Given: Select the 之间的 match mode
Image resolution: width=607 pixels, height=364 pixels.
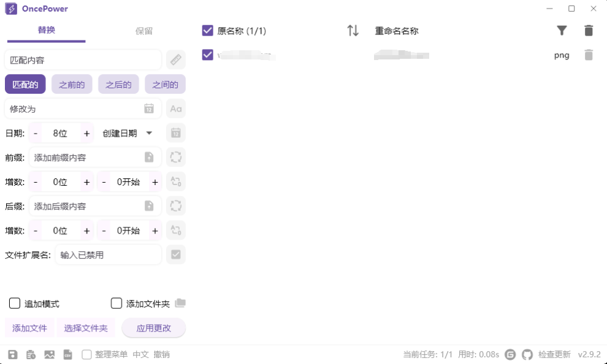Looking at the screenshot, I should click(165, 84).
